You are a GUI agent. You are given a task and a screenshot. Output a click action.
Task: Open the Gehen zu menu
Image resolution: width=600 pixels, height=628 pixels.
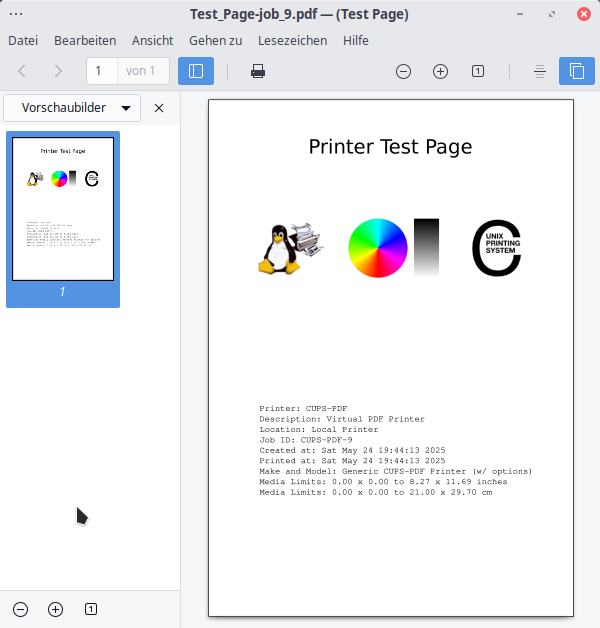[x=215, y=41]
